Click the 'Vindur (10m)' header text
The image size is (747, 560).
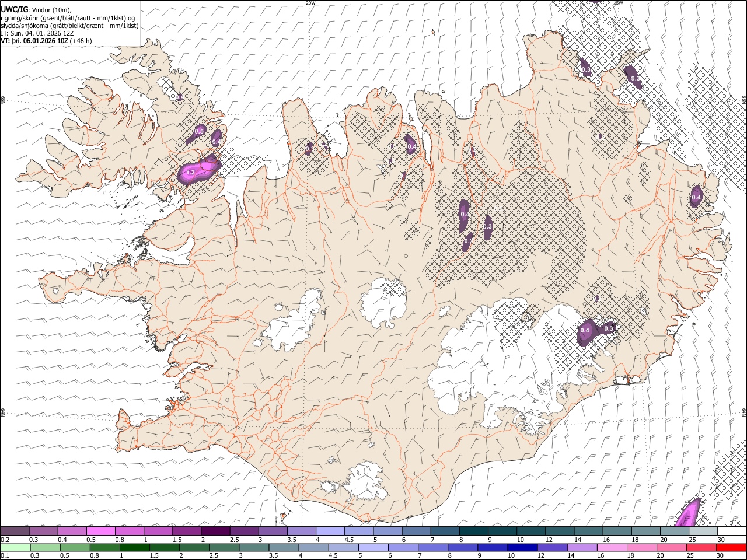pos(51,10)
